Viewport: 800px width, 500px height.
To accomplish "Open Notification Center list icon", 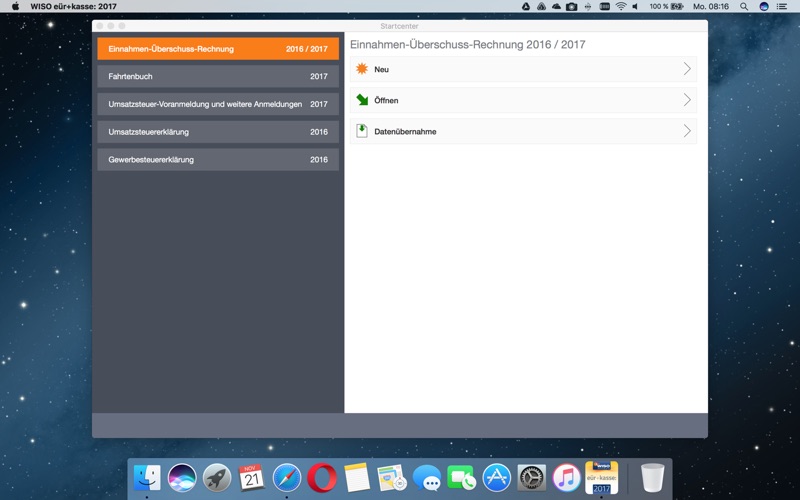I will point(782,7).
